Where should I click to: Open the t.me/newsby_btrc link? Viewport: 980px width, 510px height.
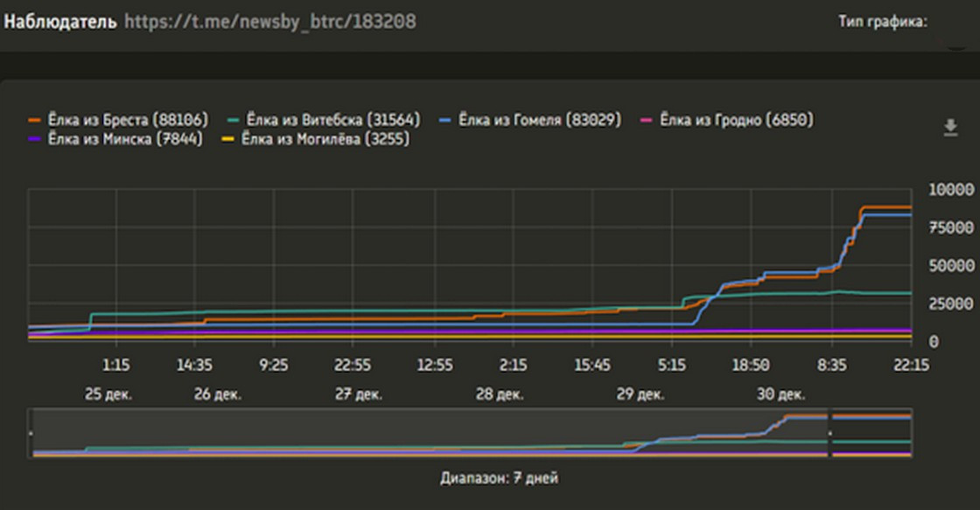click(x=270, y=21)
